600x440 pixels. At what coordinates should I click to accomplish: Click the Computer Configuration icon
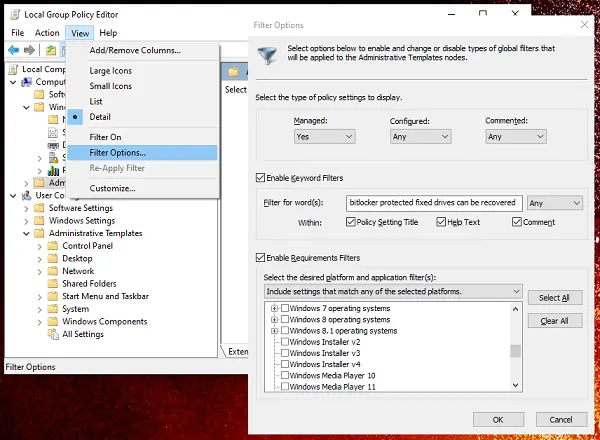pos(26,82)
